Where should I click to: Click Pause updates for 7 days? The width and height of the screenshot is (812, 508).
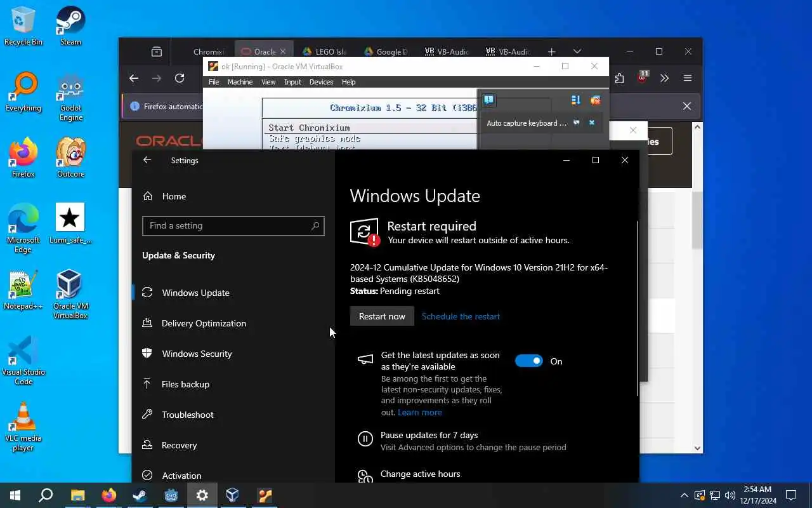[x=429, y=435]
